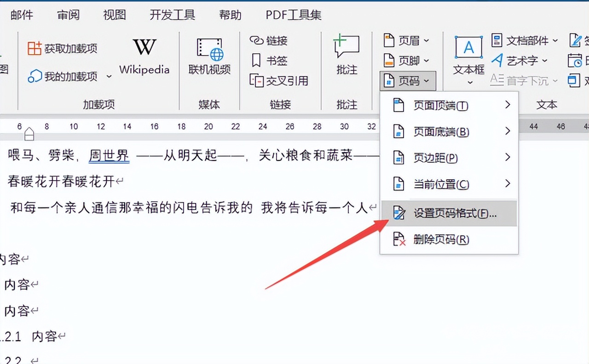The image size is (589, 364).
Task: Open the PDF工具集 ribbon tab
Action: (x=293, y=15)
